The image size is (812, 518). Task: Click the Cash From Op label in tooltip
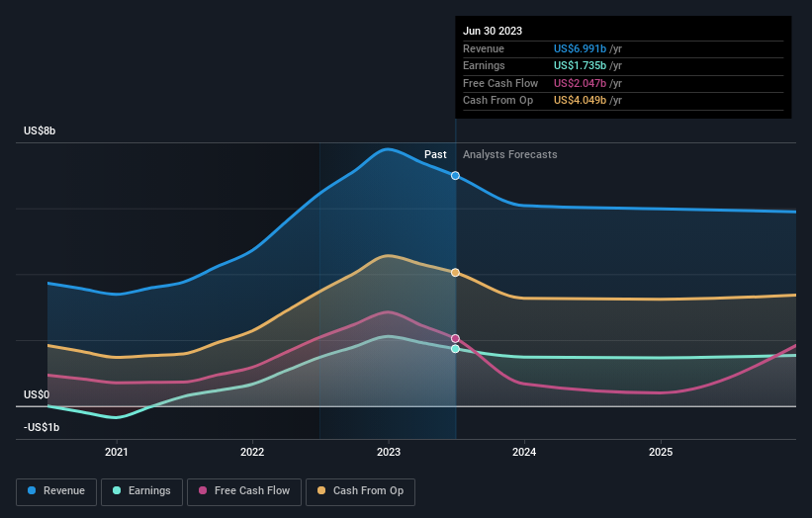coord(498,101)
